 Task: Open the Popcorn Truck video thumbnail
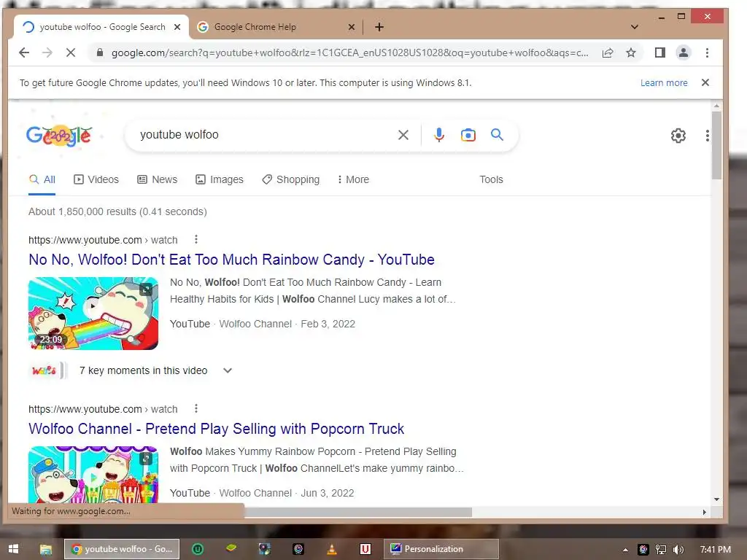coord(93,475)
